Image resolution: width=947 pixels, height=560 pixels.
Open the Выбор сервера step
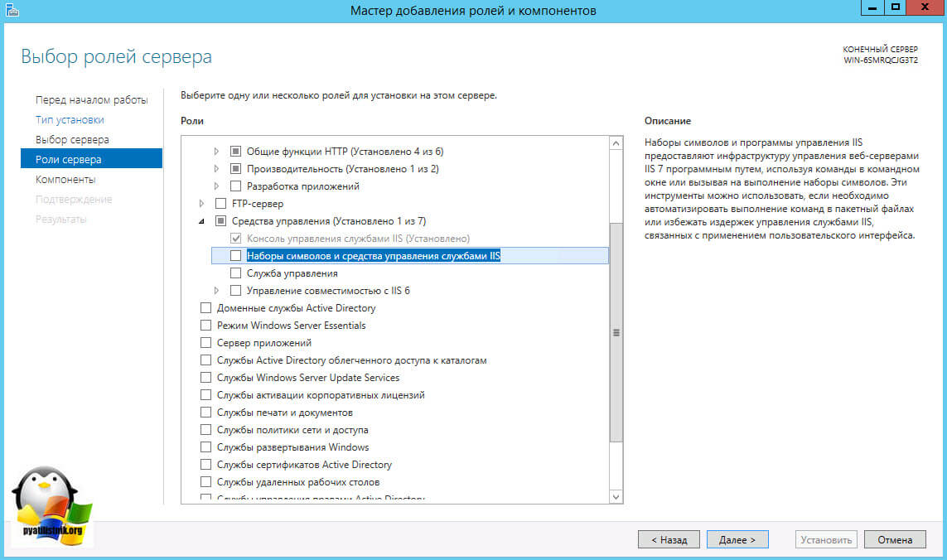[72, 139]
